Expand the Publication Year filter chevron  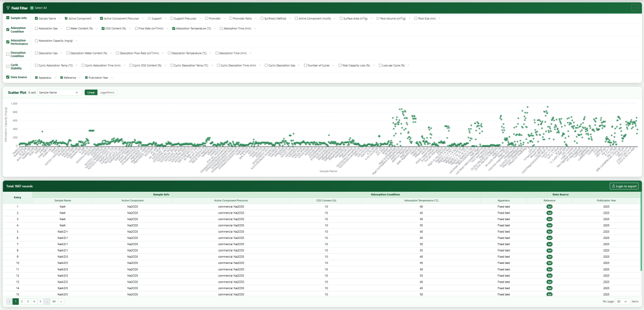tap(111, 78)
